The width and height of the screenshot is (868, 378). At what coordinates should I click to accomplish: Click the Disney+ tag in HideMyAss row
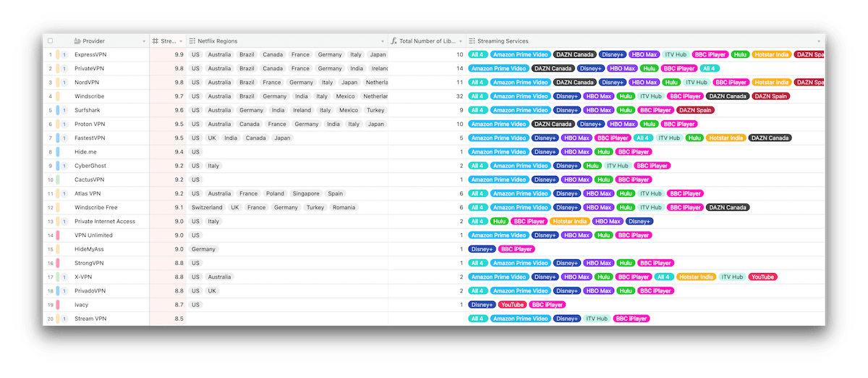pyautogui.click(x=482, y=249)
